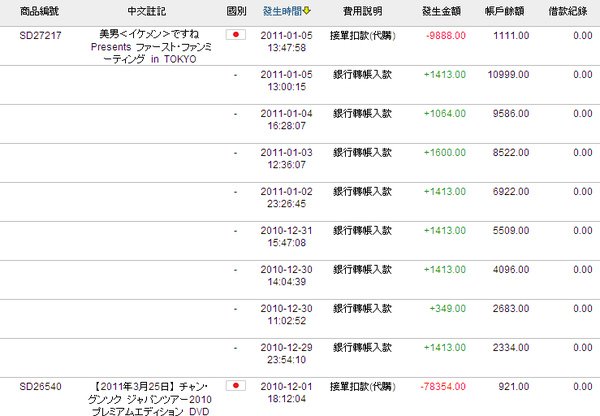The image size is (600, 416).
Task: Click timestamp 2011-01-02 23:26:45
Action: pyautogui.click(x=287, y=198)
